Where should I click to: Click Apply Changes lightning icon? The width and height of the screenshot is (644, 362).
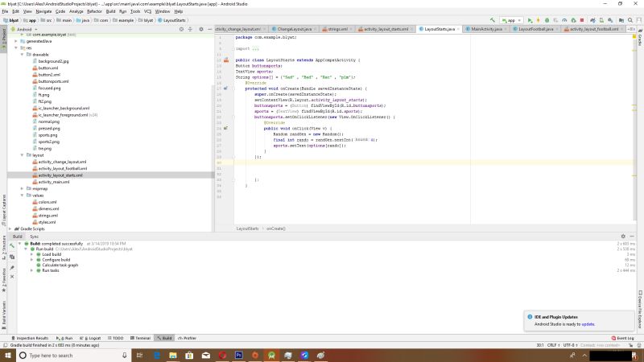[x=538, y=20]
